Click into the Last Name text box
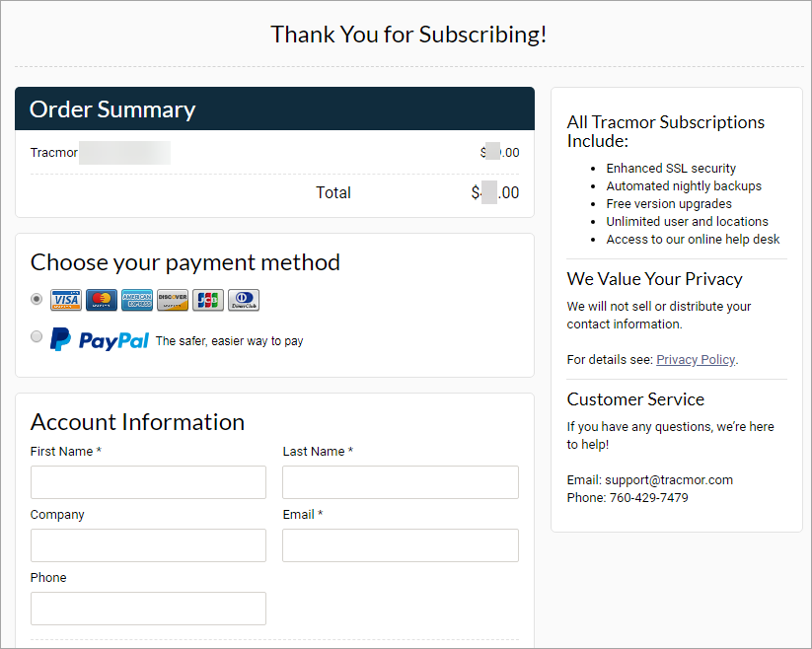The height and width of the screenshot is (649, 812). [x=400, y=482]
